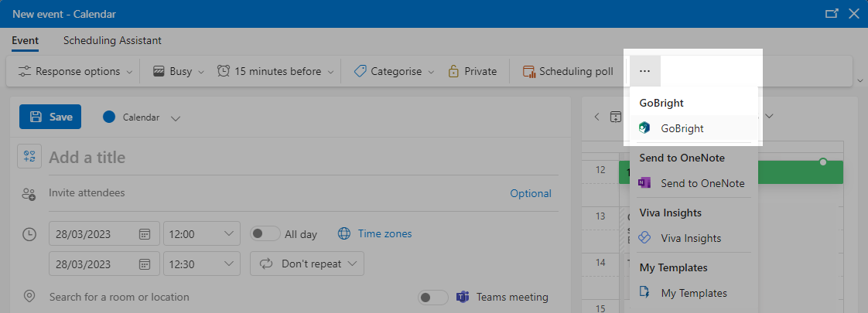Open the Scheduling poll tool
This screenshot has height=313, width=868.
tap(568, 71)
